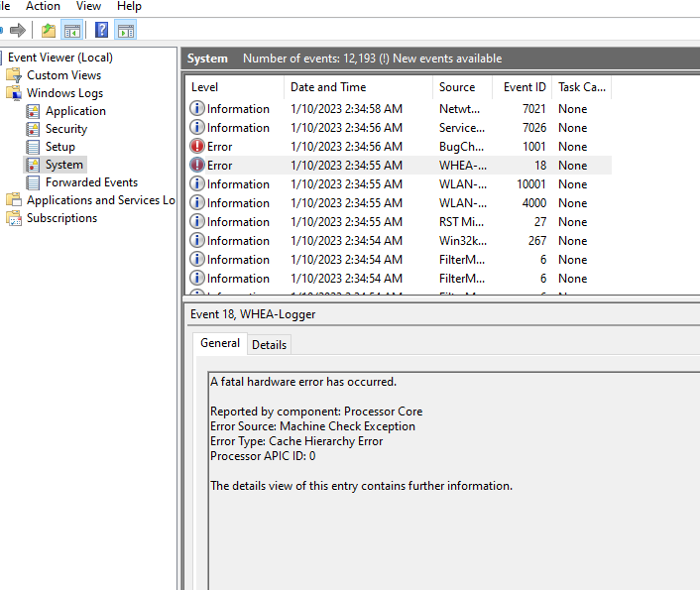Open the View menu

click(x=88, y=6)
